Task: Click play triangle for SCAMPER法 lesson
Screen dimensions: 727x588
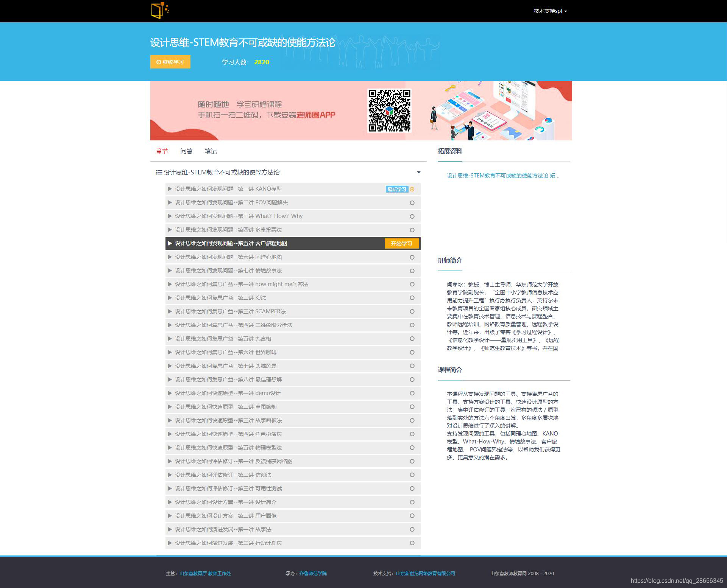Action: tap(170, 311)
